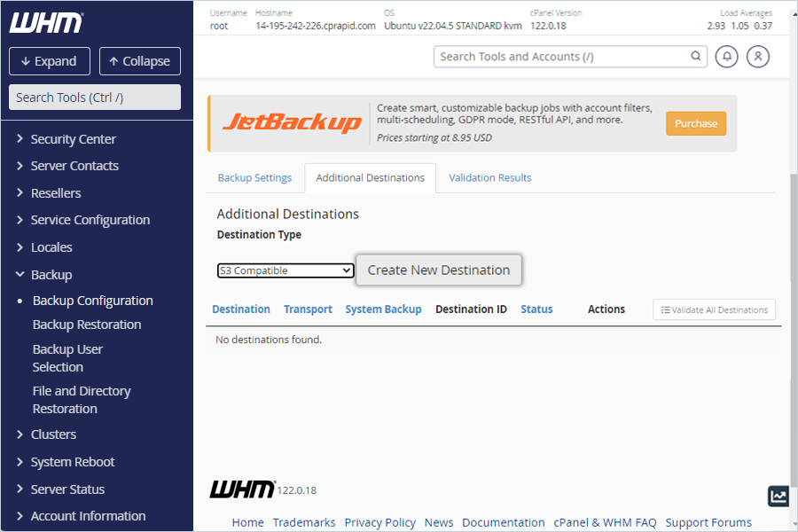Switch to the Backup Settings tab
This screenshot has height=532, width=798.
click(x=254, y=177)
